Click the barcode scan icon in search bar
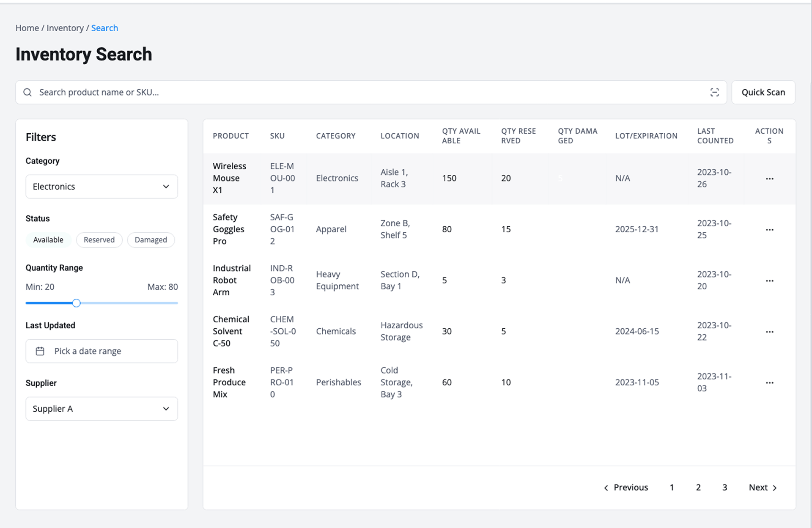 [x=714, y=92]
